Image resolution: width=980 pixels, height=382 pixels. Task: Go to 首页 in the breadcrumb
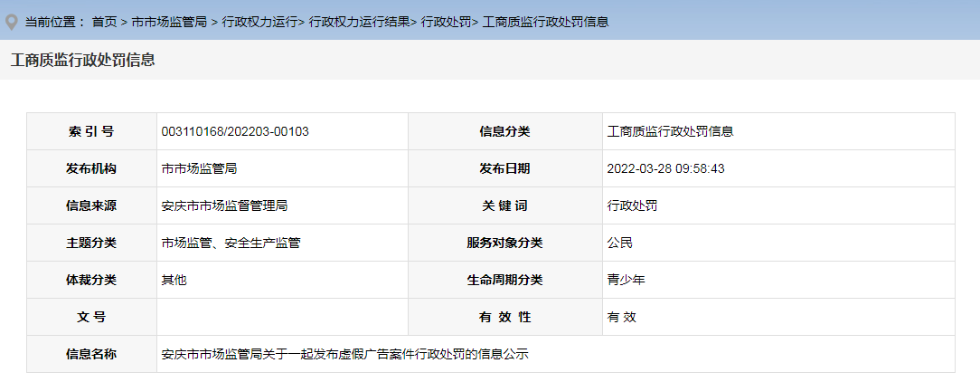(105, 21)
